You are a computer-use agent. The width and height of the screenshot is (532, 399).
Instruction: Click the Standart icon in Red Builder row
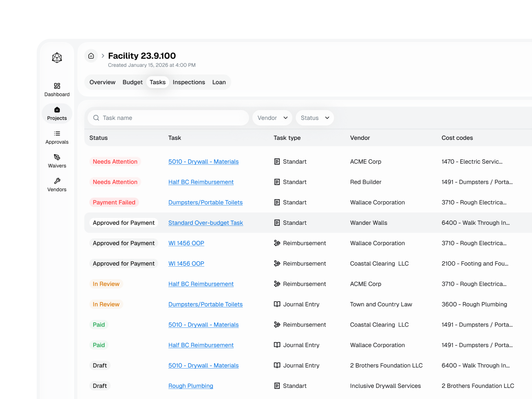(x=277, y=182)
